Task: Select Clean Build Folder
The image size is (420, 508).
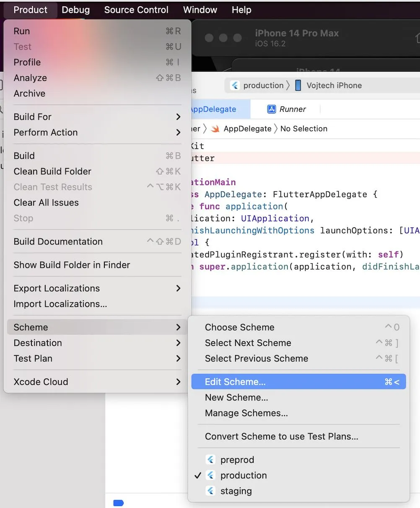Action: (x=97, y=171)
